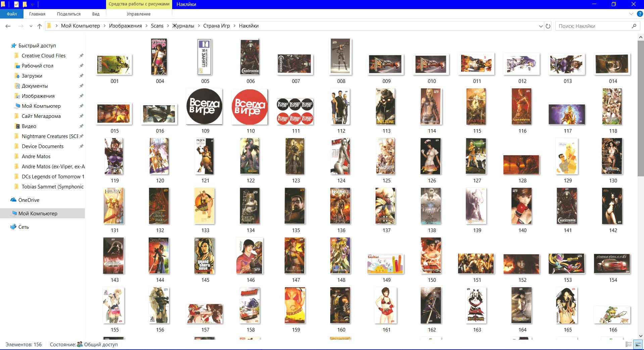Expand the ribbon with the chevron

631,14
